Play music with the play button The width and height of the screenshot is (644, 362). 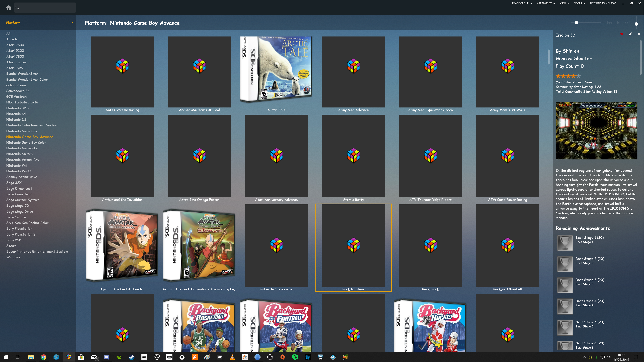click(x=618, y=23)
